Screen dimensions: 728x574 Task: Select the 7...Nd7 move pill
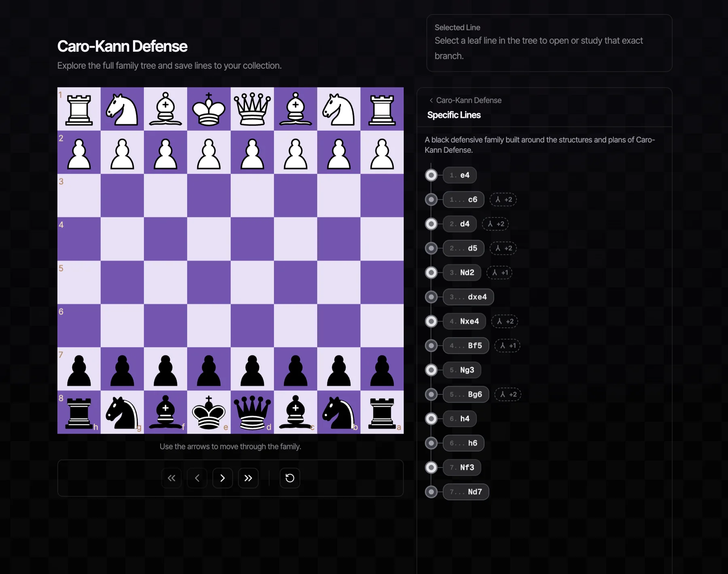coord(466,492)
